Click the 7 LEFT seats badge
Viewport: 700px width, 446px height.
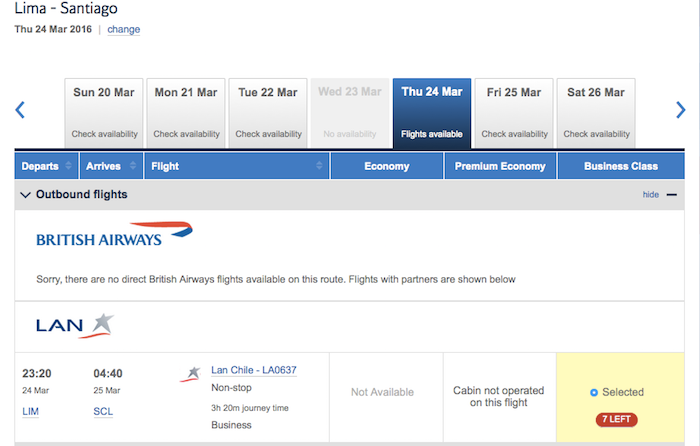point(617,419)
